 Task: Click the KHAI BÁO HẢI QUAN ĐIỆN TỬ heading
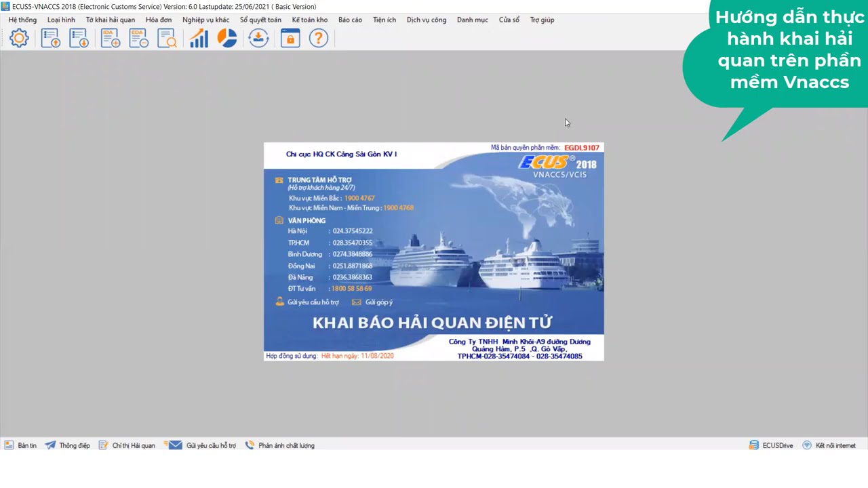433,323
